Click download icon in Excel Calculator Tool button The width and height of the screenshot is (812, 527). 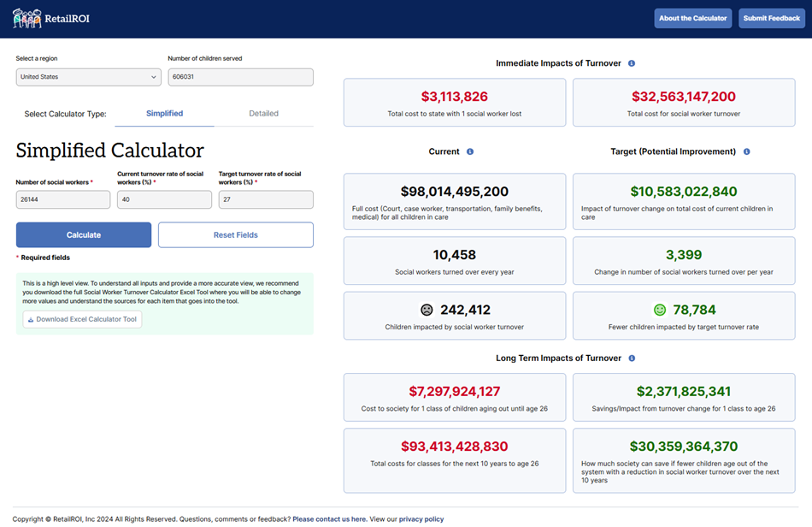pyautogui.click(x=31, y=320)
